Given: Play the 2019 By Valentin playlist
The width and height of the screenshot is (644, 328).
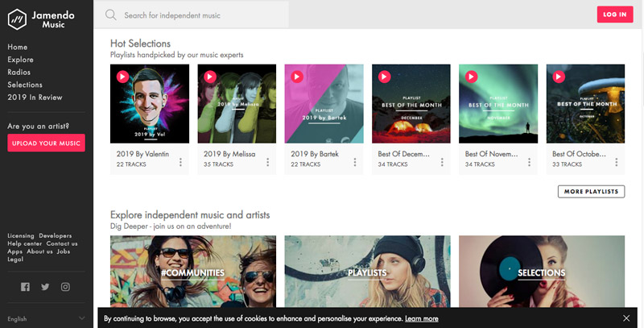Looking at the screenshot, I should click(122, 77).
